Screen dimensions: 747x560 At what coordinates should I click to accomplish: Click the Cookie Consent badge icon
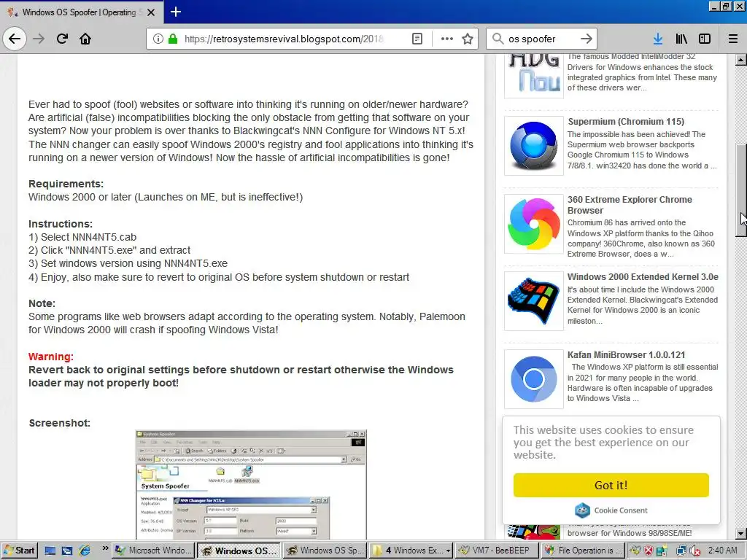point(582,510)
